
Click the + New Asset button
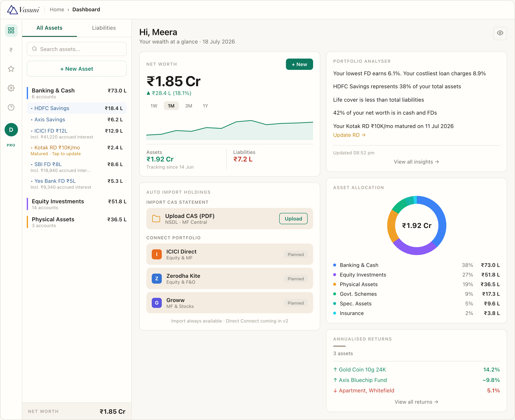click(77, 69)
